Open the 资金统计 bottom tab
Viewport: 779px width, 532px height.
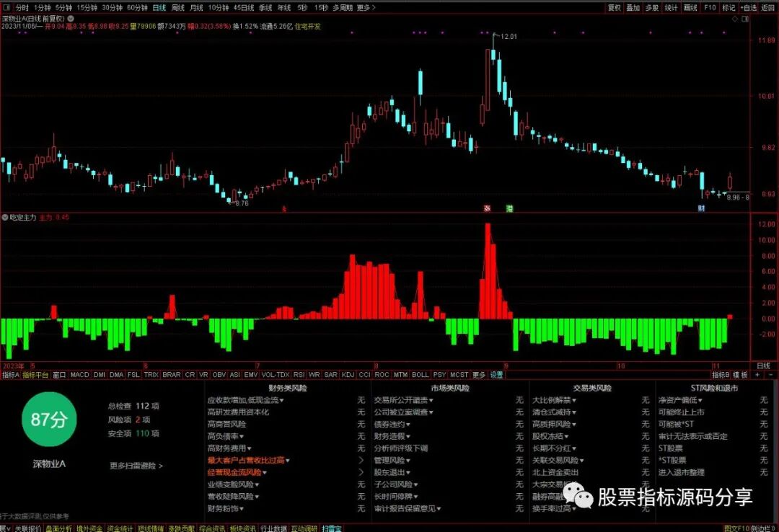(x=120, y=528)
